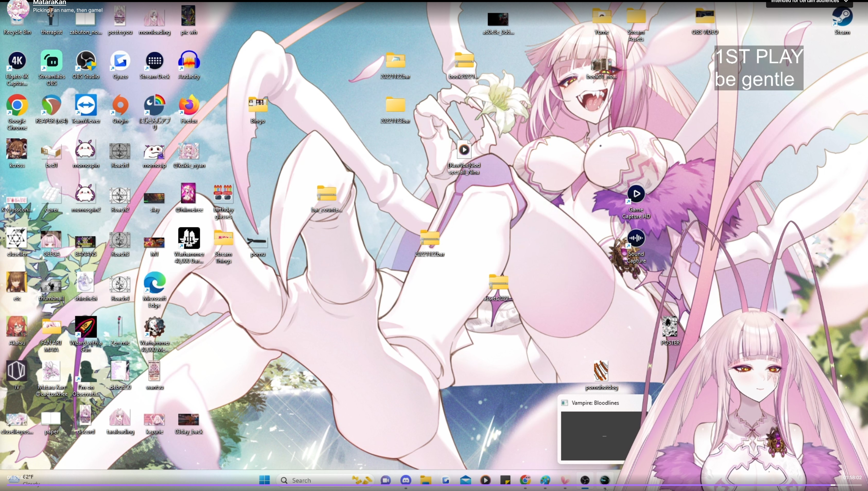Open Stream Deck desktop shortcut

155,65
